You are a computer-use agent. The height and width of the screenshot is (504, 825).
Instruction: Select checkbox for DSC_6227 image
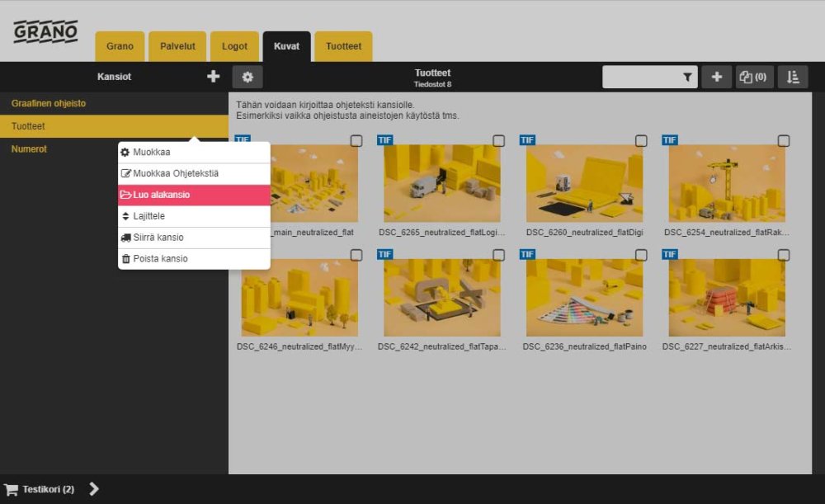coord(784,255)
